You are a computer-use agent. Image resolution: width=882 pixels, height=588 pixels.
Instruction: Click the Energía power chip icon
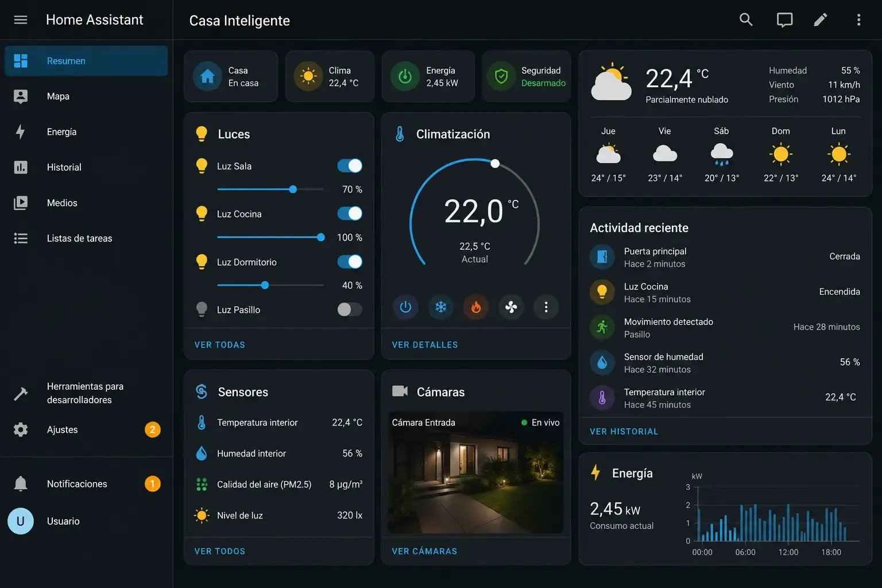(x=405, y=76)
